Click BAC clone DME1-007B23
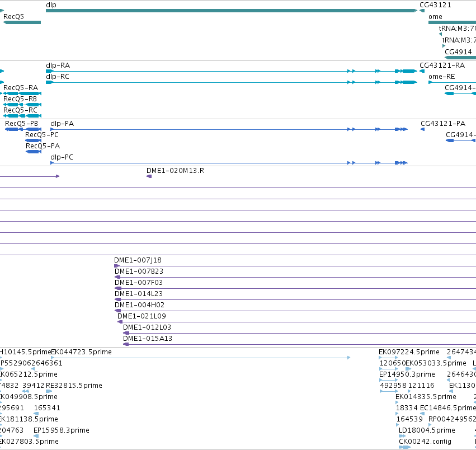 (x=295, y=277)
